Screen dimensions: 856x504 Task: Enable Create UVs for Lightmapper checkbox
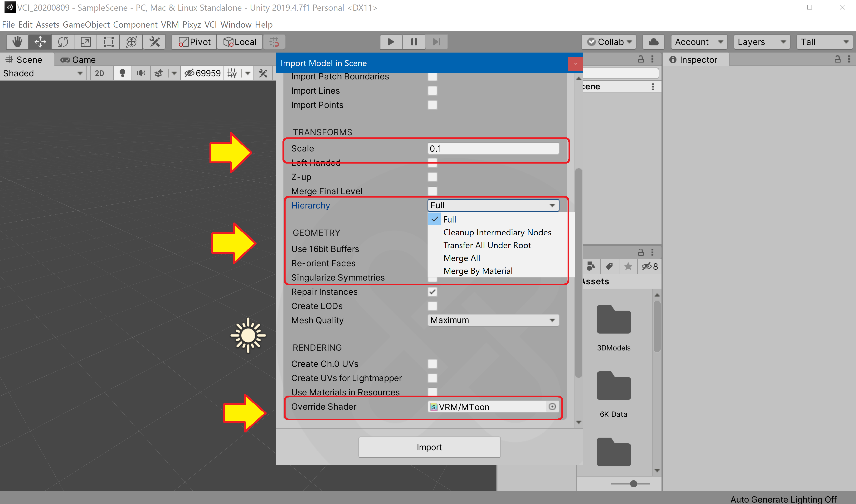click(433, 378)
